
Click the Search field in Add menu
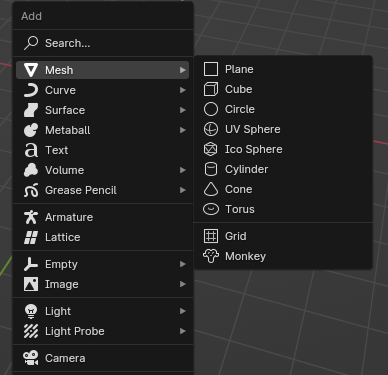[103, 43]
